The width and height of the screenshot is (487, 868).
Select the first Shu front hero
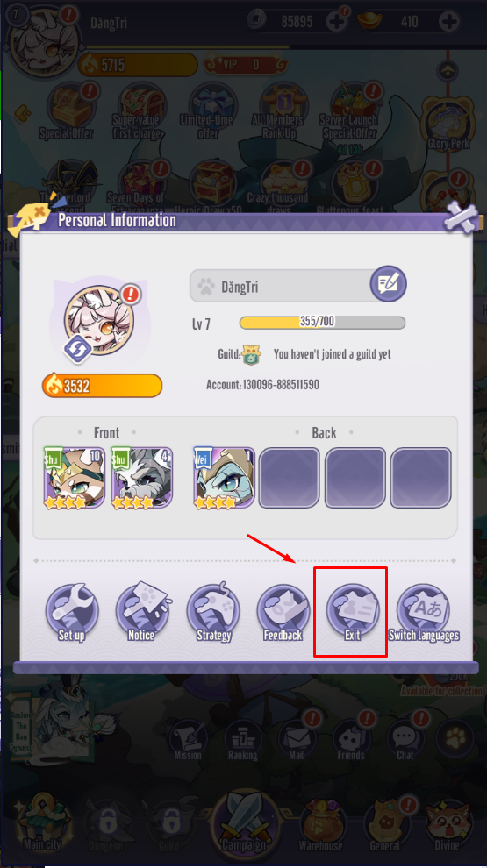75,479
